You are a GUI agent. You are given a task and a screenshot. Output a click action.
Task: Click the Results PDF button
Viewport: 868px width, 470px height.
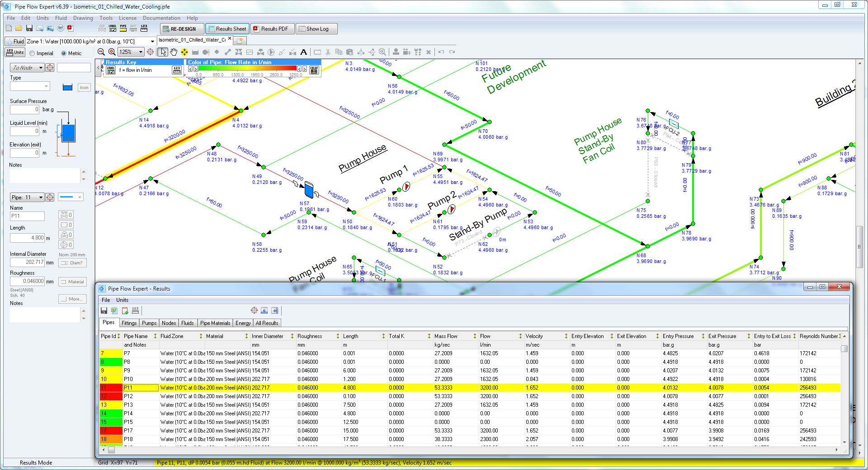(x=273, y=29)
